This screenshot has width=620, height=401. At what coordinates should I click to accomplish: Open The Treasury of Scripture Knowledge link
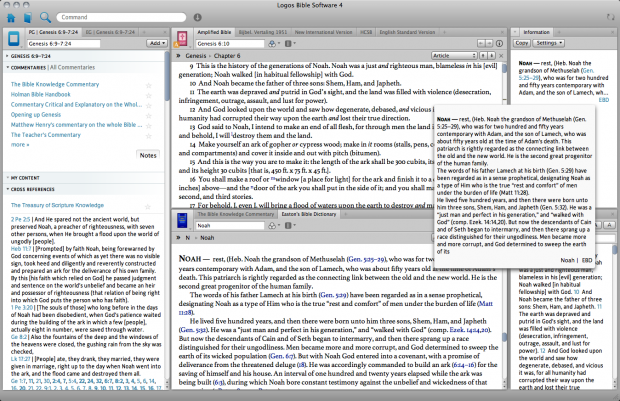tap(57, 205)
